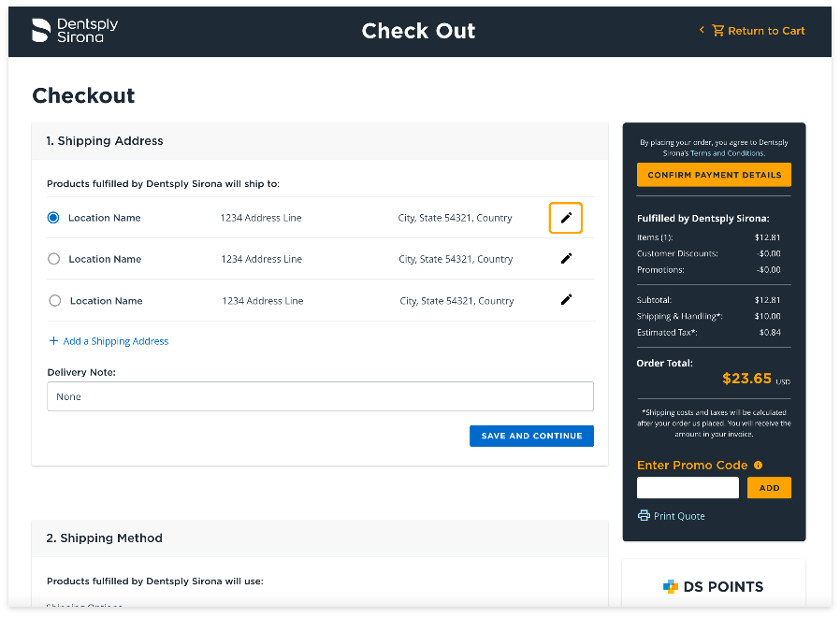The width and height of the screenshot is (840, 617).
Task: Click the promo code info icon
Action: pos(758,466)
